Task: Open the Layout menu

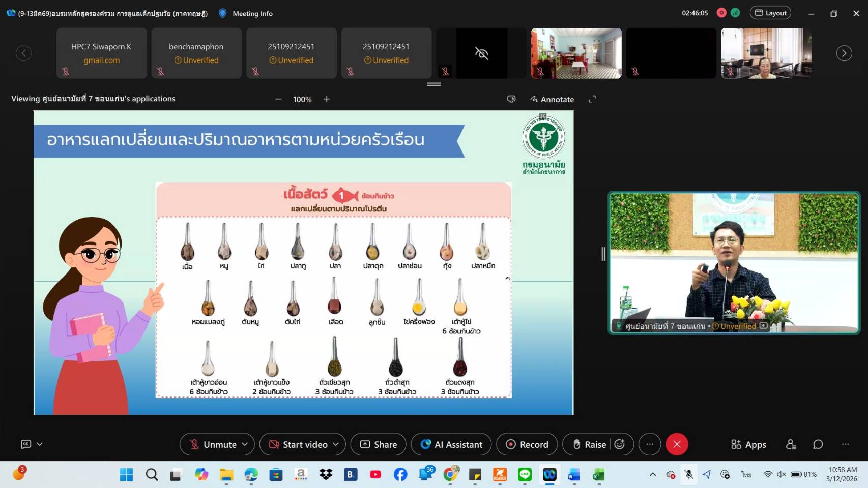Action: point(770,13)
